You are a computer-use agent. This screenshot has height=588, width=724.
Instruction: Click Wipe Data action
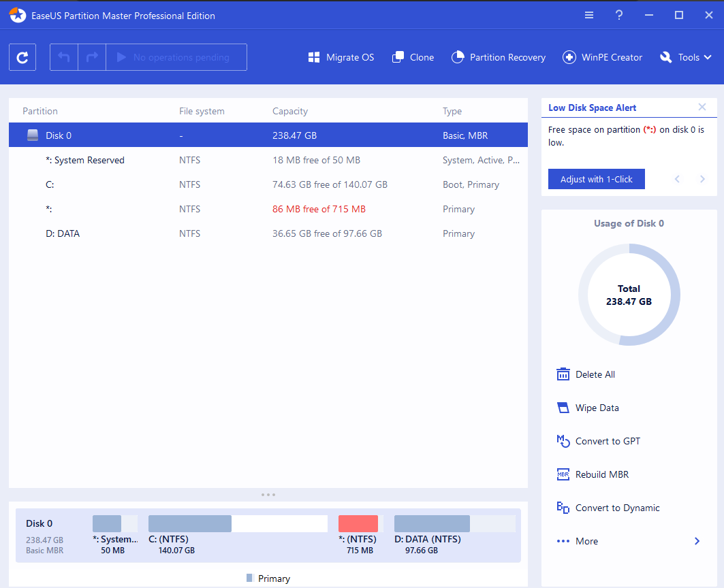597,408
